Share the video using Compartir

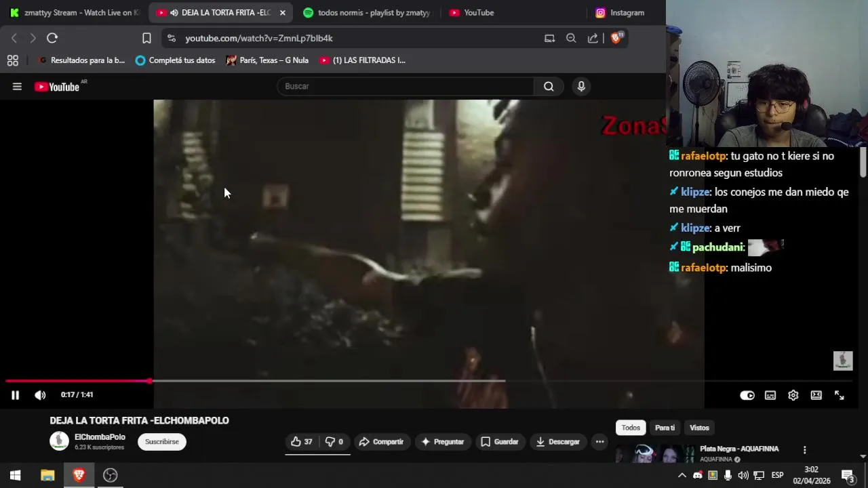pyautogui.click(x=381, y=442)
